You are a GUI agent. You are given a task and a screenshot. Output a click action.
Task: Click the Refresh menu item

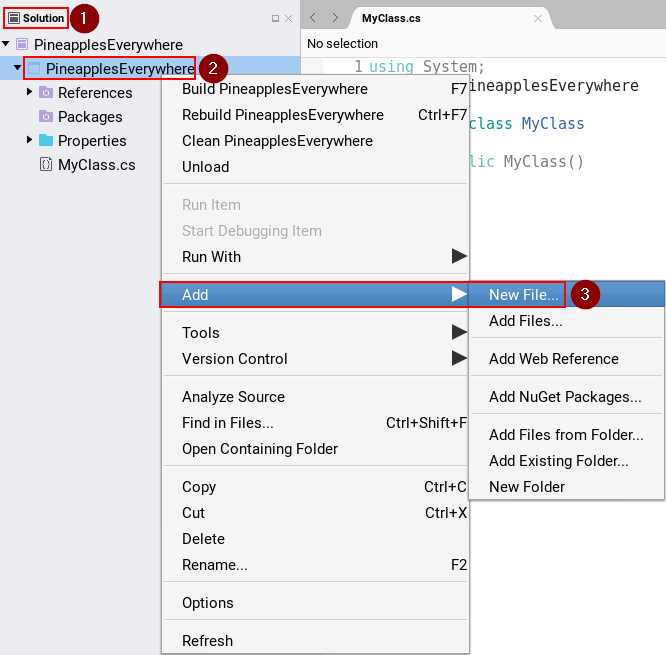pyautogui.click(x=207, y=641)
